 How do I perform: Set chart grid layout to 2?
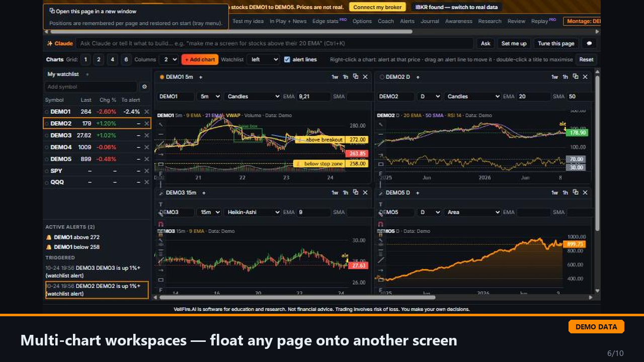99,59
